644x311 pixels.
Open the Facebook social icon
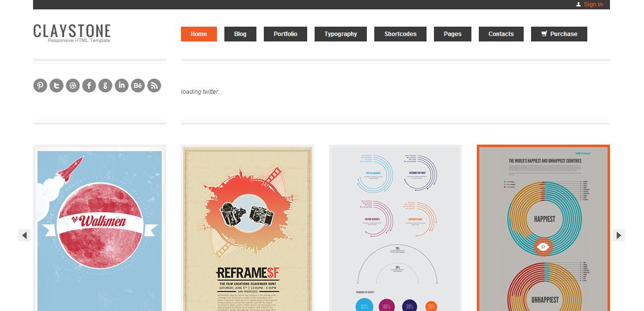pyautogui.click(x=89, y=85)
